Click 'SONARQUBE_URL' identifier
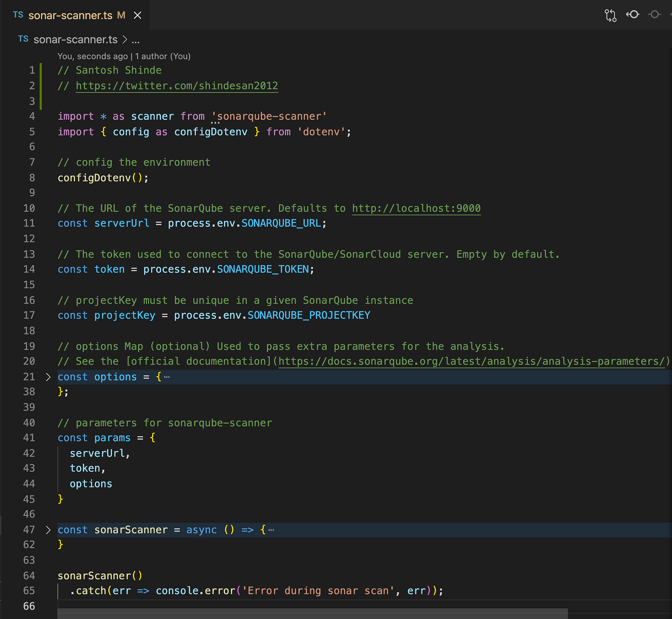 click(281, 223)
